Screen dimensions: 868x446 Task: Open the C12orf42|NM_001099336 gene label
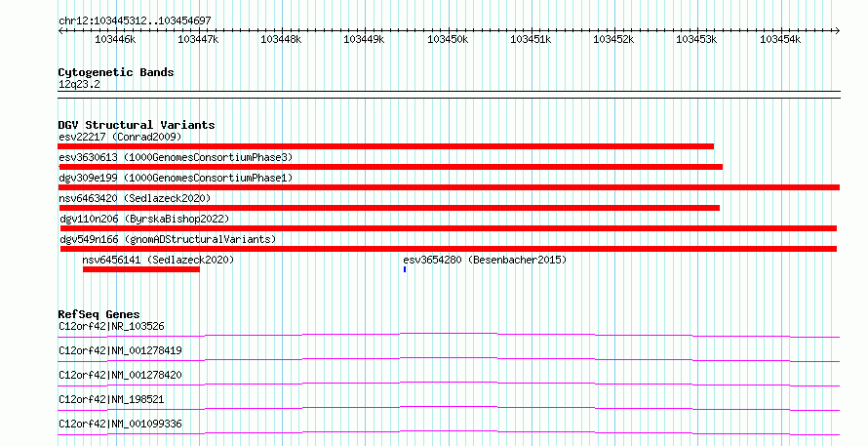[x=120, y=424]
